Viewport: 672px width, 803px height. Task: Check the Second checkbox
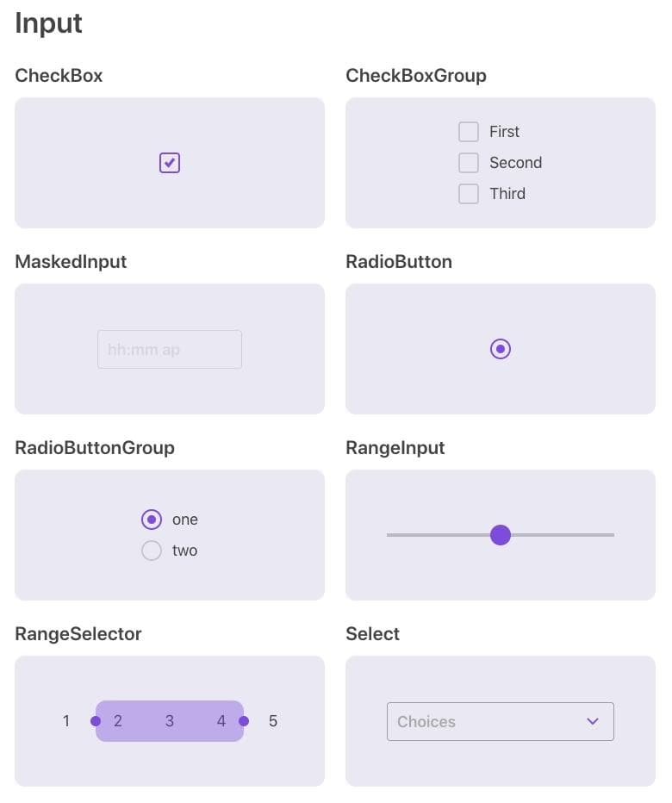[x=469, y=163]
